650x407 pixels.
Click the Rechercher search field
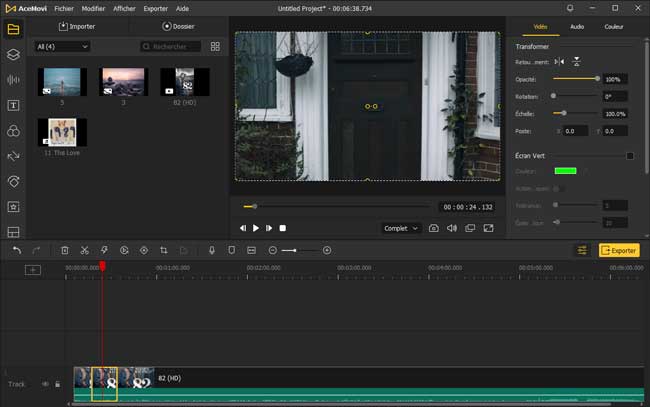[171, 46]
